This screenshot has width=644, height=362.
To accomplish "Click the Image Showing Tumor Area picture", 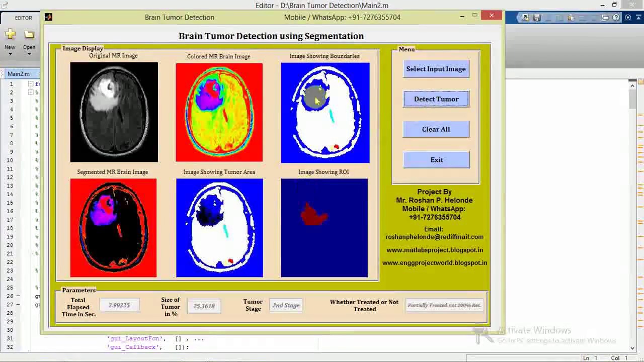I will click(219, 228).
